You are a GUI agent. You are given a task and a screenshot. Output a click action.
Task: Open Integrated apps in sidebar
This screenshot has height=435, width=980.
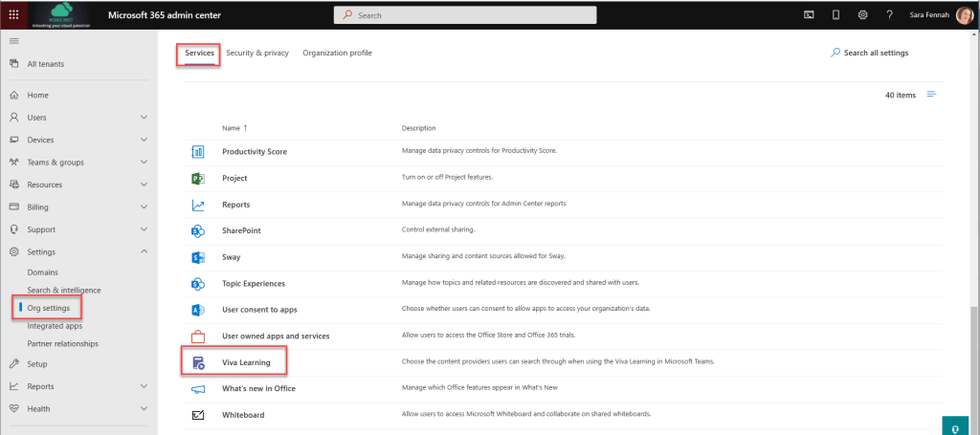tap(55, 326)
